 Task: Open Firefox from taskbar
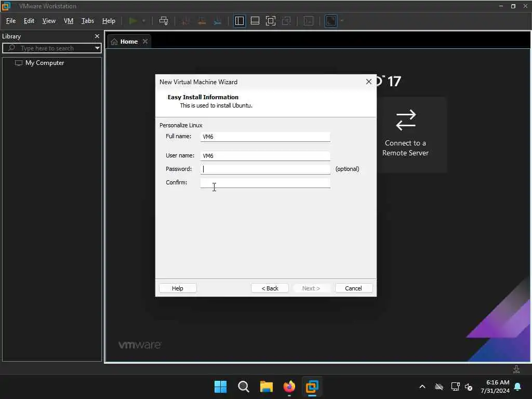click(x=289, y=387)
